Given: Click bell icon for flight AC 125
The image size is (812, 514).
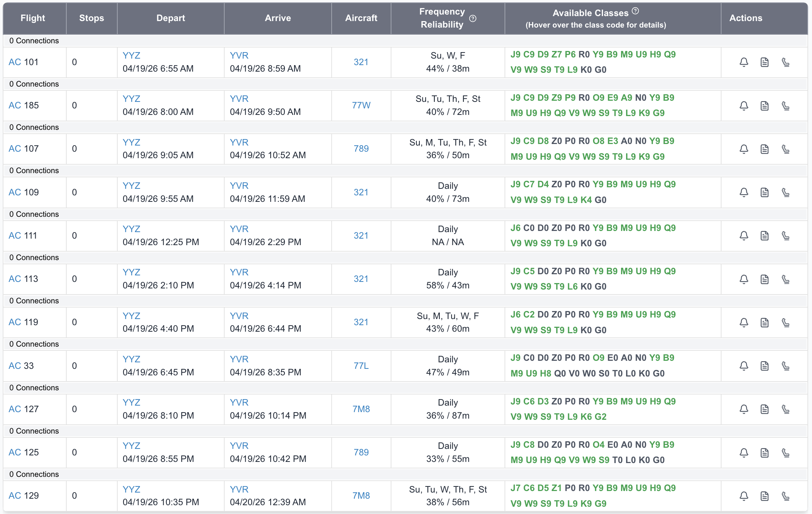Looking at the screenshot, I should (744, 453).
